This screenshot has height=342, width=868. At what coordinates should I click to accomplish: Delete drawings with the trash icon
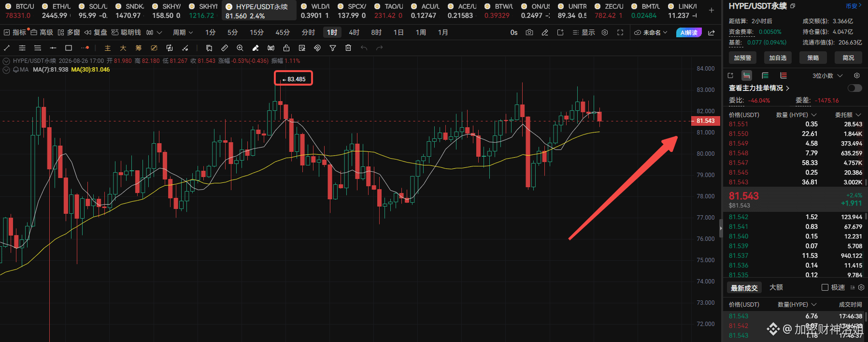[348, 48]
